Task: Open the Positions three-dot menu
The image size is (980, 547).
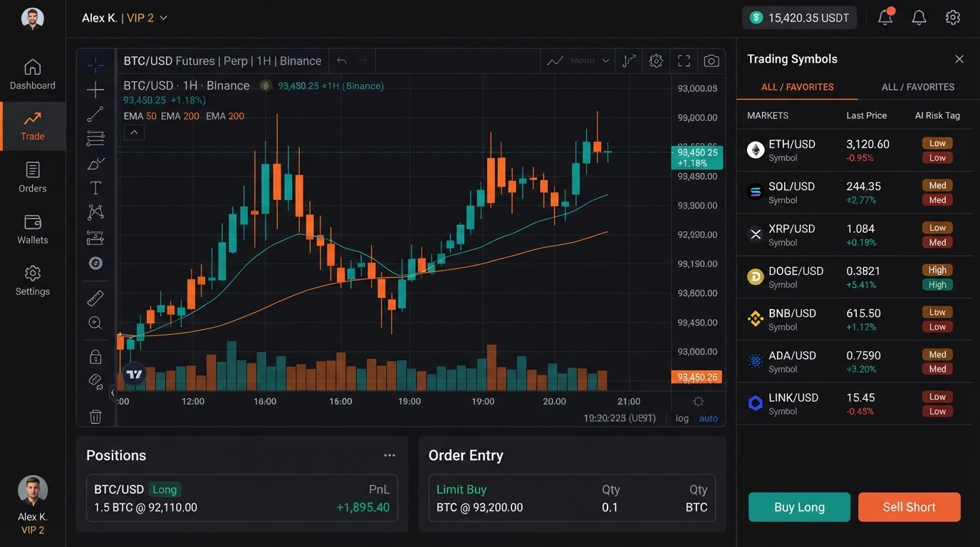Action: coord(390,456)
